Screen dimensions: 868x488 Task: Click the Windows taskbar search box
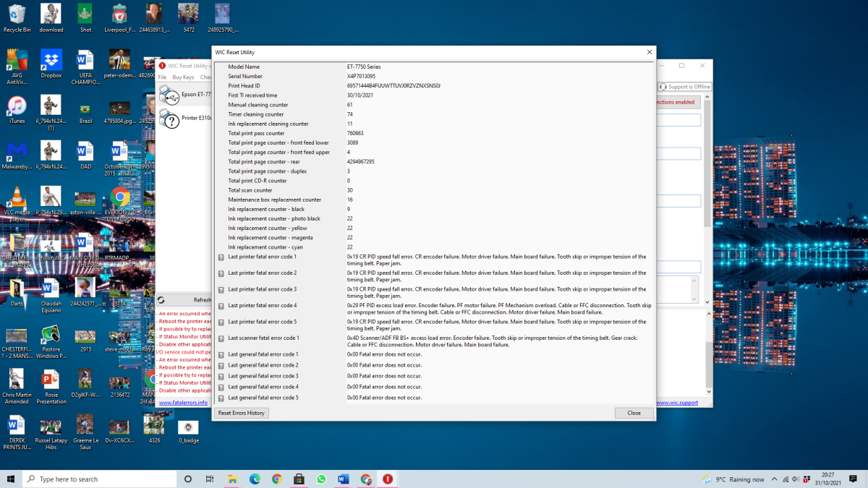click(100, 479)
